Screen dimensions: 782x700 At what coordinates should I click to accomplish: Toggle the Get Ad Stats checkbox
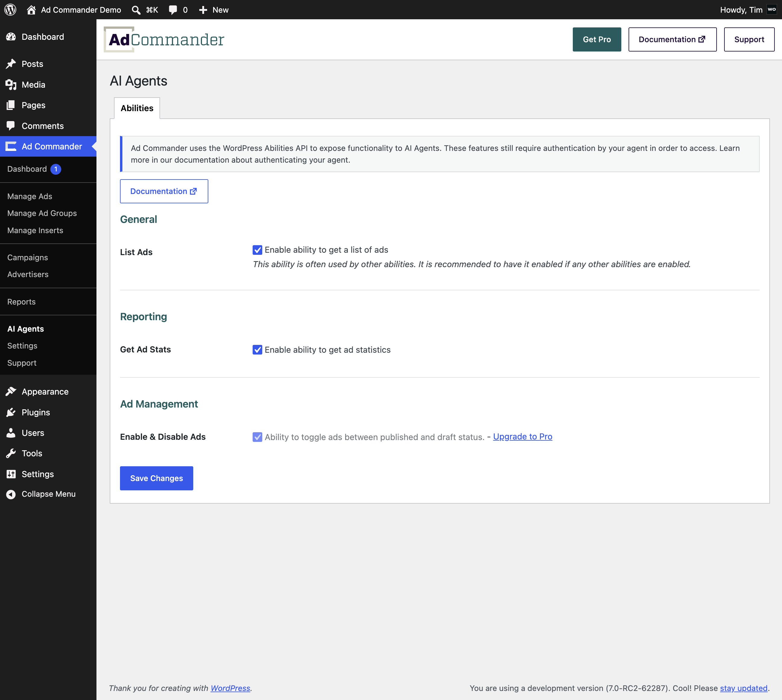click(x=257, y=350)
